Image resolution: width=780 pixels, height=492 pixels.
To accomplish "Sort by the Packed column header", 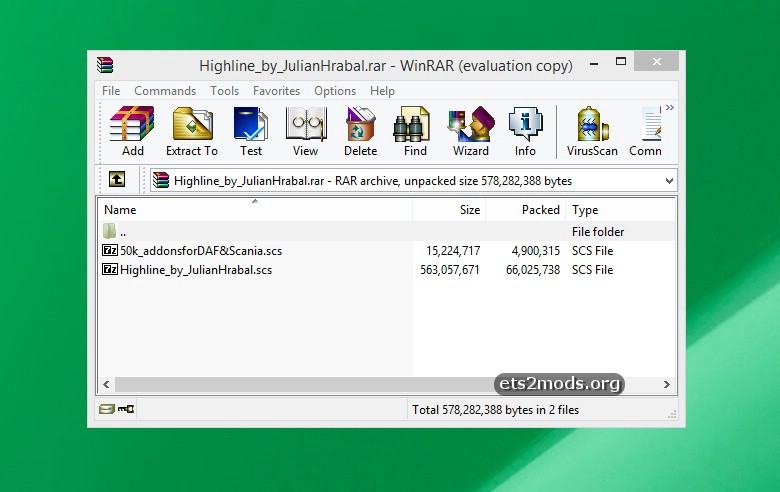I will [526, 210].
